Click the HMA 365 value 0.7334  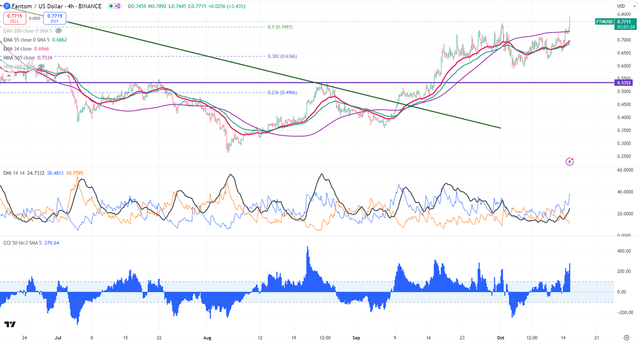(45, 57)
